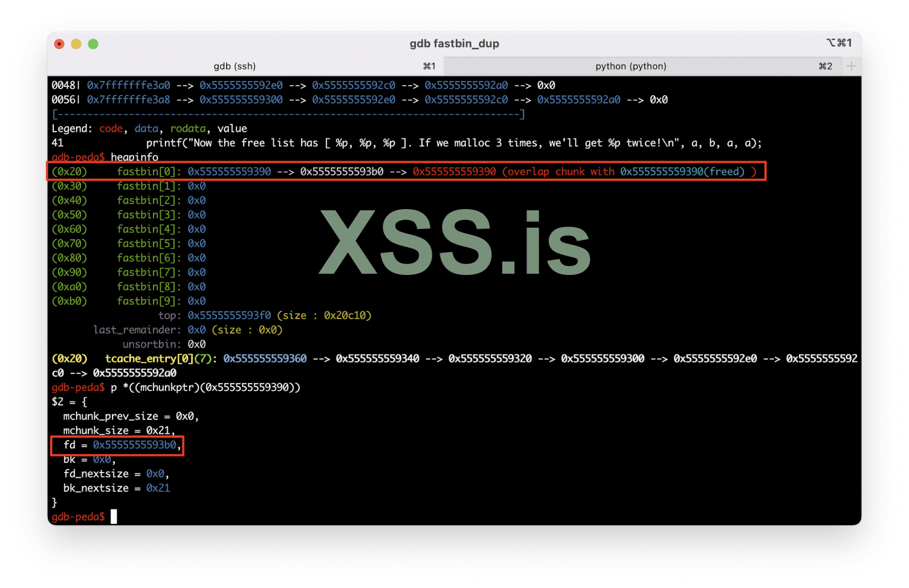Viewport: 909px width, 588px height.
Task: Click the fd value 0x5555555593b0 in struct output
Action: coord(135,445)
